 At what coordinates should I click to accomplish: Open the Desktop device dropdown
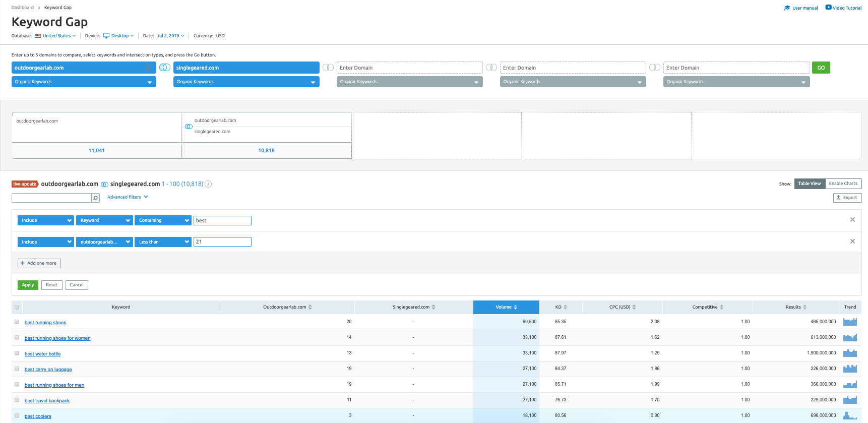(x=119, y=36)
